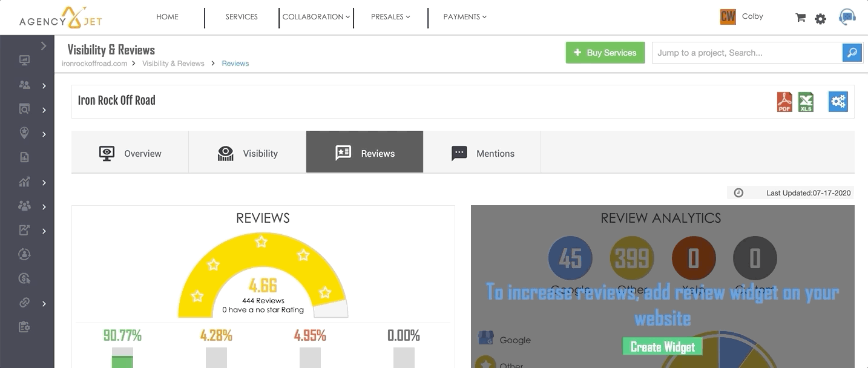The width and height of the screenshot is (868, 368).
Task: Open the location star pin icon in sidebar
Action: click(x=24, y=133)
